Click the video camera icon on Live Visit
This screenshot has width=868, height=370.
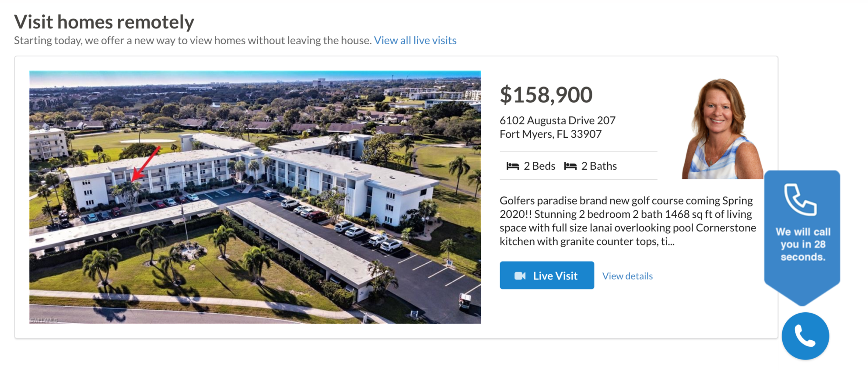click(x=521, y=275)
